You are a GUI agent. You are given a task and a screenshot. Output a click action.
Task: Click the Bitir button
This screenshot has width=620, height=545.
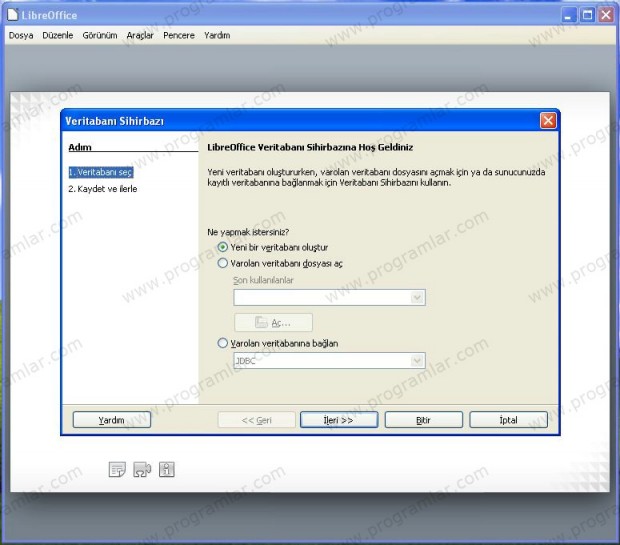point(423,420)
